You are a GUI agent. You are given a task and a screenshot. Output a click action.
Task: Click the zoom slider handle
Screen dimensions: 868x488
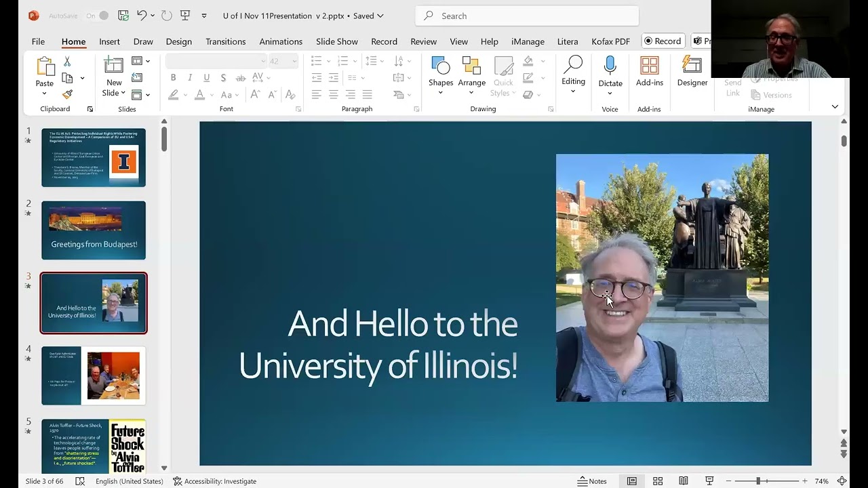pos(758,481)
